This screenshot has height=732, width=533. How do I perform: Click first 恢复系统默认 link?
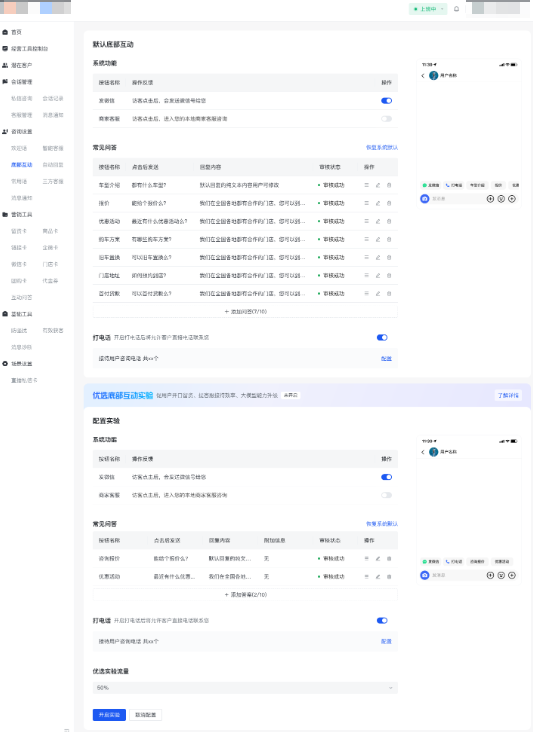[382, 148]
